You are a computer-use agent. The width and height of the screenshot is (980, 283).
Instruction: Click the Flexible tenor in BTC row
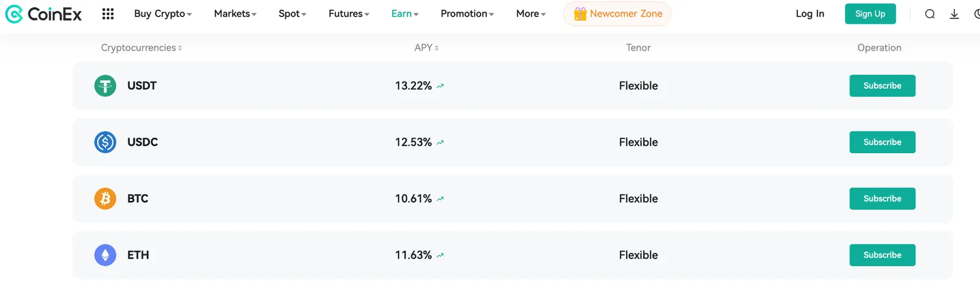pos(638,198)
